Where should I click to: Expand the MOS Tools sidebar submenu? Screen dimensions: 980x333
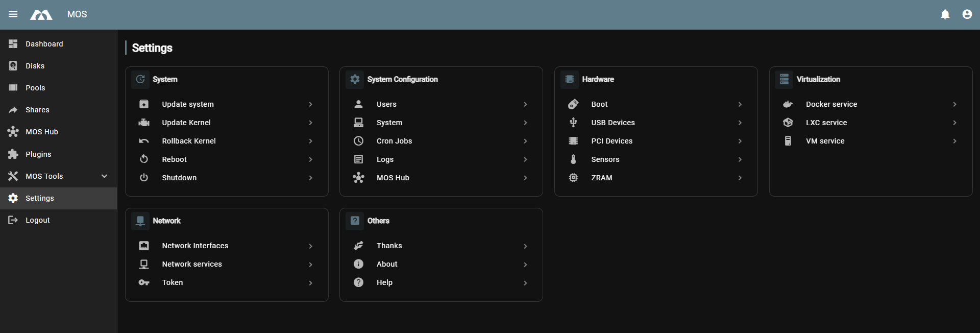(x=104, y=176)
